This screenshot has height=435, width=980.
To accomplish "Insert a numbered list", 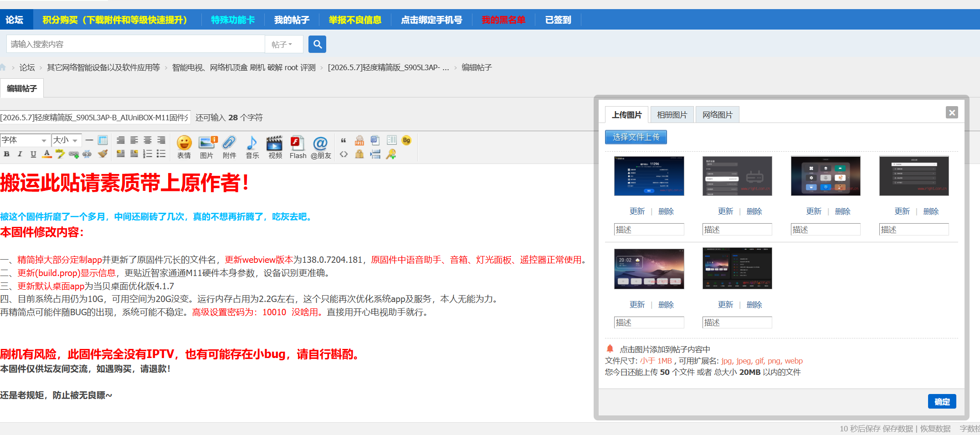I will (x=148, y=154).
